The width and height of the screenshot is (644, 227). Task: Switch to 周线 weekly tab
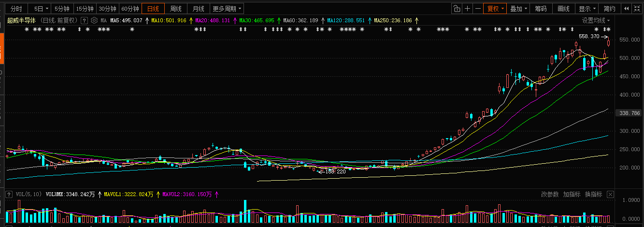coord(176,9)
